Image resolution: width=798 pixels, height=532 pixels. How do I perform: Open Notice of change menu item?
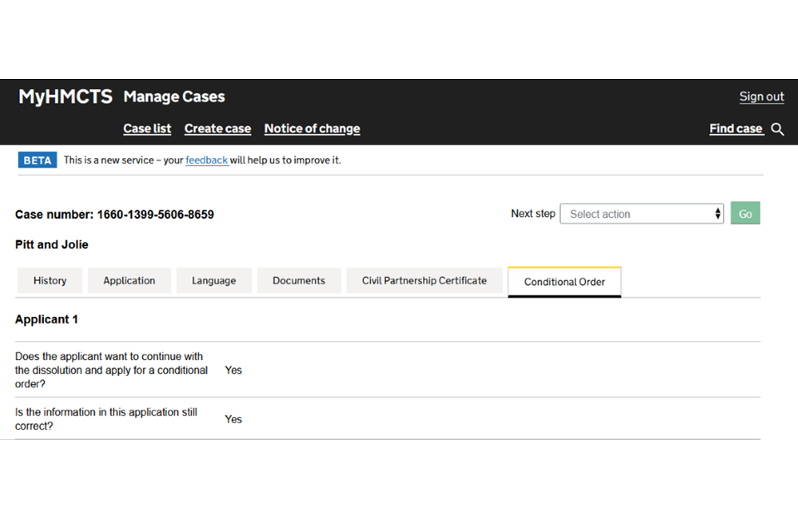[x=312, y=129]
